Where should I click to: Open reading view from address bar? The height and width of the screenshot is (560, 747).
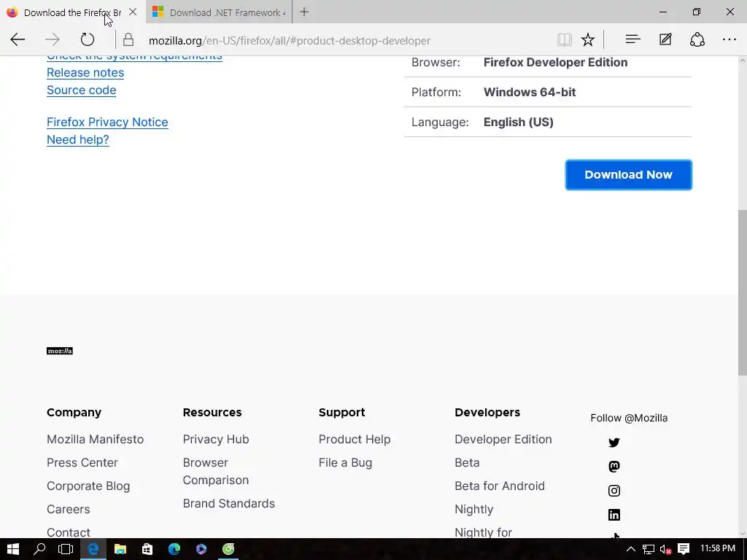pyautogui.click(x=565, y=40)
